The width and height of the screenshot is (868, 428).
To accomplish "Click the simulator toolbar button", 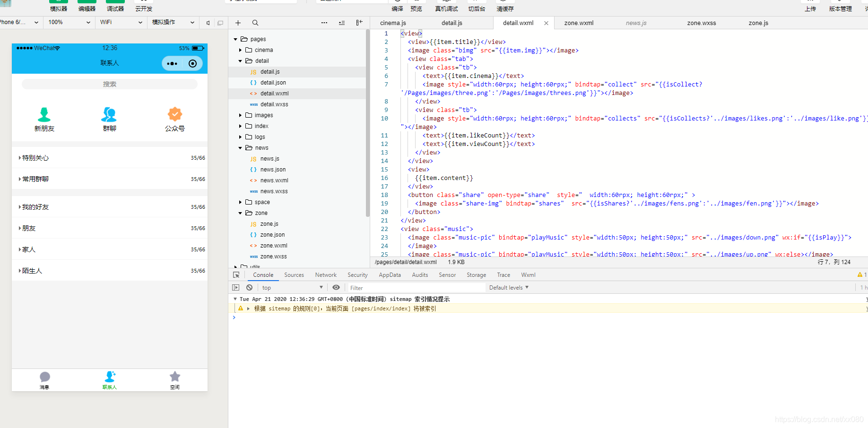I will 59,6.
